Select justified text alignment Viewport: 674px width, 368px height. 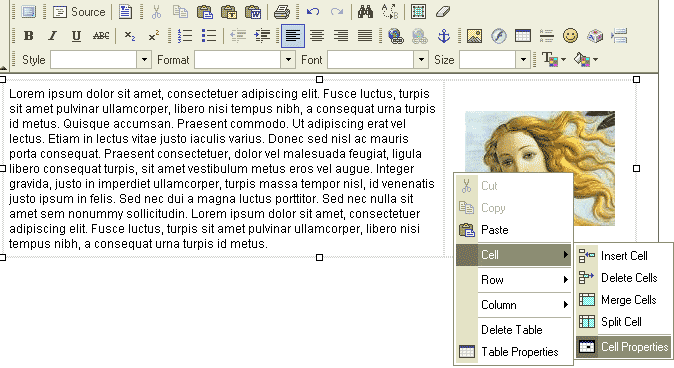(x=365, y=36)
